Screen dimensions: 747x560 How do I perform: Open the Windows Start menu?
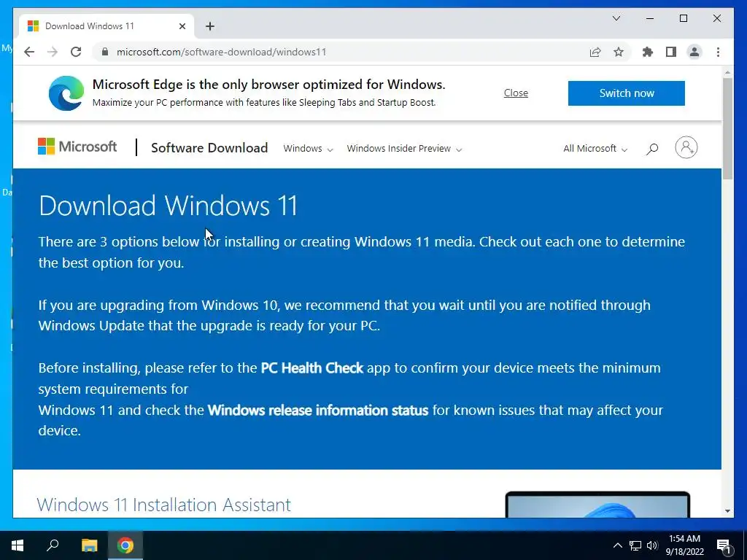click(18, 545)
